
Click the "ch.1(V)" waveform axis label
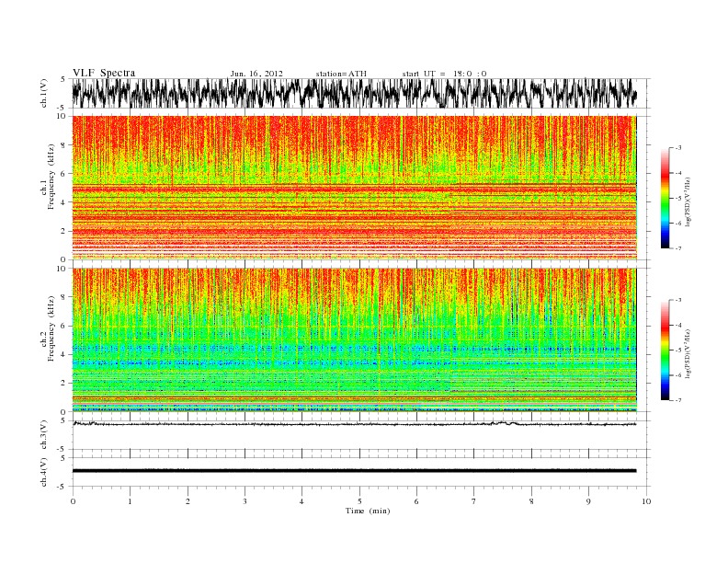pos(43,93)
